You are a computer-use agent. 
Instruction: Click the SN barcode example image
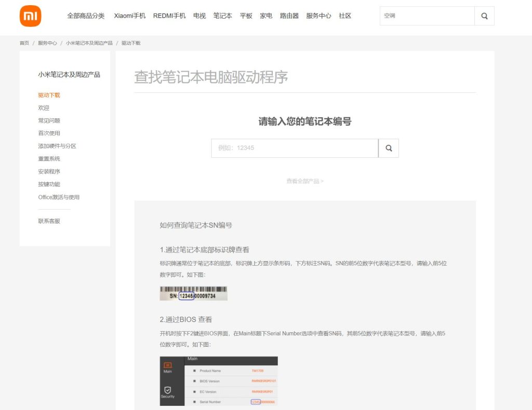point(193,293)
